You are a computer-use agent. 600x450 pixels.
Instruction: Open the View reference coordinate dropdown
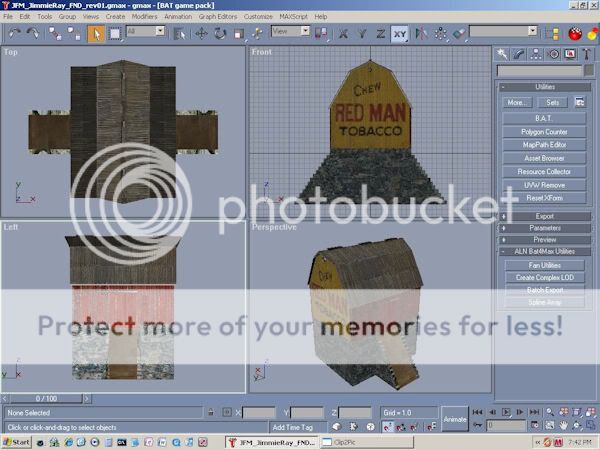(292, 32)
